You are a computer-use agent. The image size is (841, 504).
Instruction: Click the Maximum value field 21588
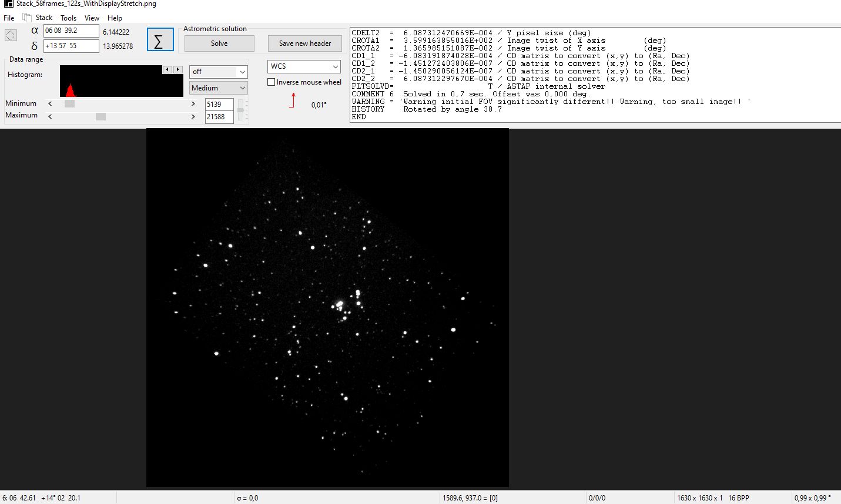point(219,117)
